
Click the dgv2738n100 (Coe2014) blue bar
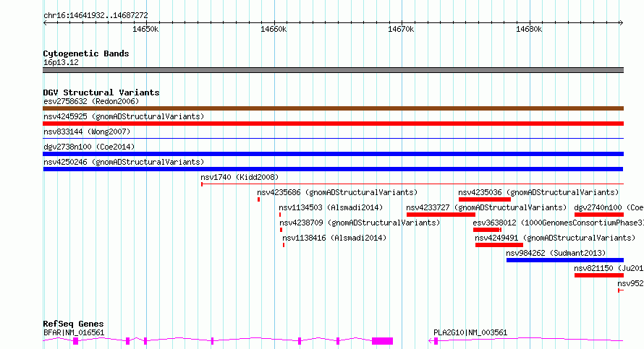(x=333, y=154)
